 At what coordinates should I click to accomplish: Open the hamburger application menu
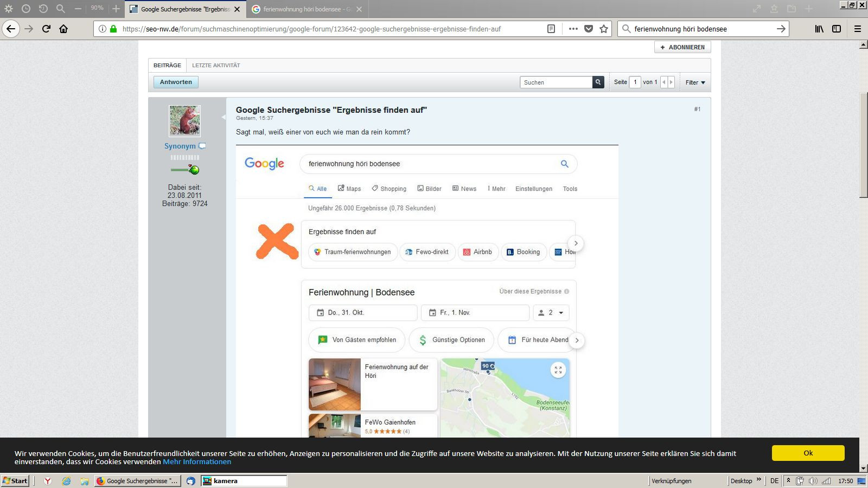point(858,29)
